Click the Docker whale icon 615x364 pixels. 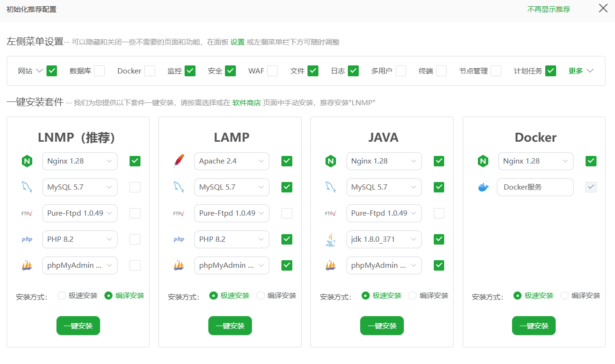[483, 187]
